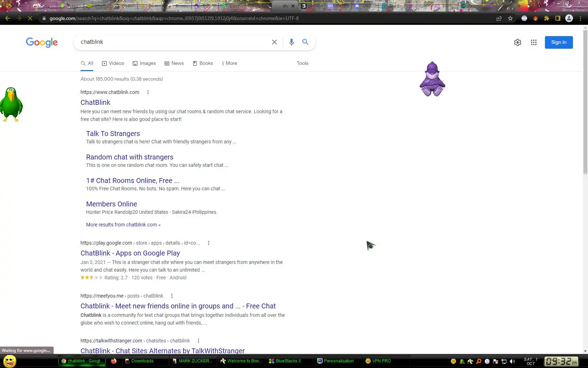
Task: Click the taskbar digital clock
Action: (561, 361)
